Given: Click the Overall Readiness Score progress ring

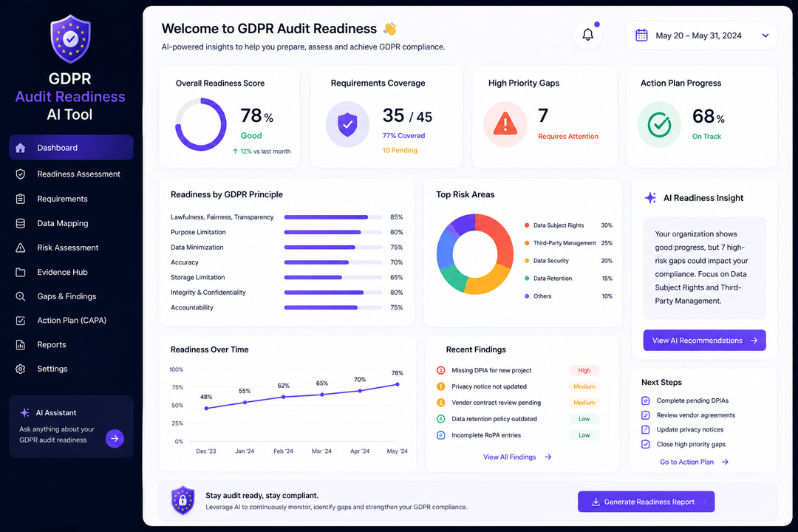Looking at the screenshot, I should tap(201, 124).
